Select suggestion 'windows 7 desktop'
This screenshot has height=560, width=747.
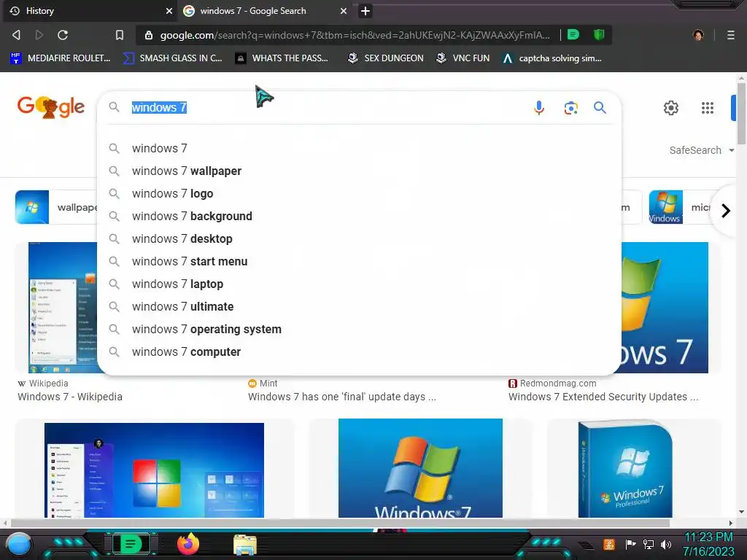pos(359,239)
